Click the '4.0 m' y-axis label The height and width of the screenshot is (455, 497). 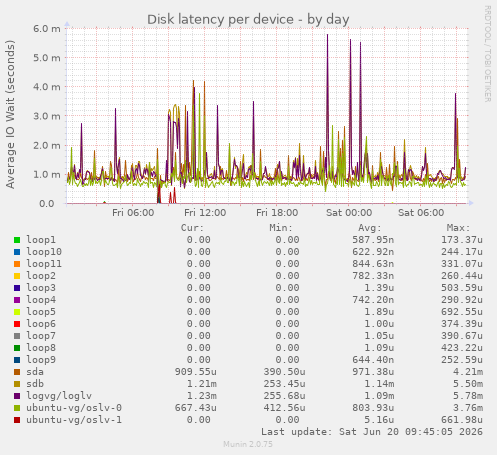(x=47, y=87)
